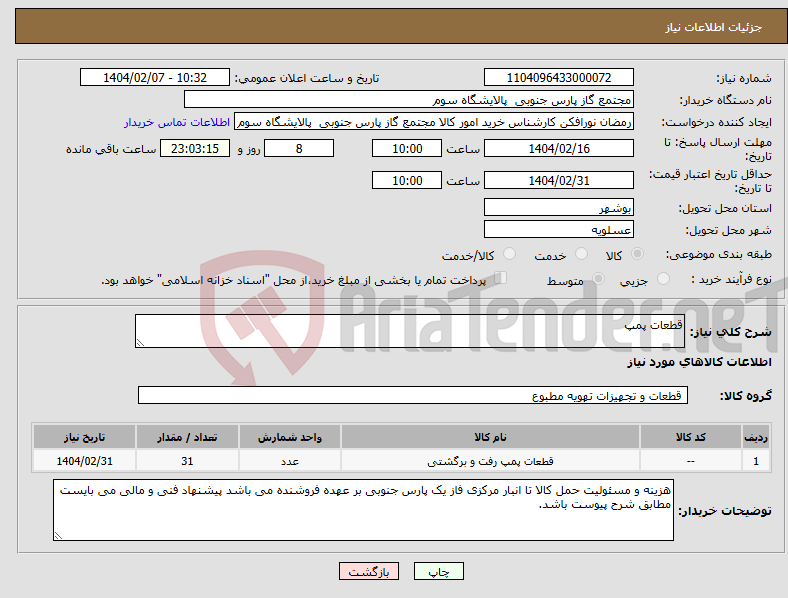Image resolution: width=788 pixels, height=598 pixels.
Task: Select the کالا/خدمت radio button
Action: pos(510,254)
